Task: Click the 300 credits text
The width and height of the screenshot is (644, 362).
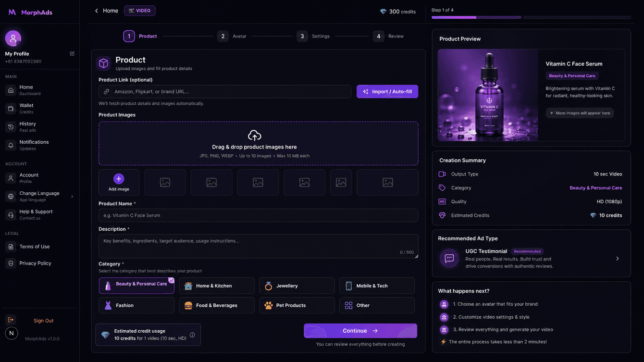Action: click(x=402, y=12)
